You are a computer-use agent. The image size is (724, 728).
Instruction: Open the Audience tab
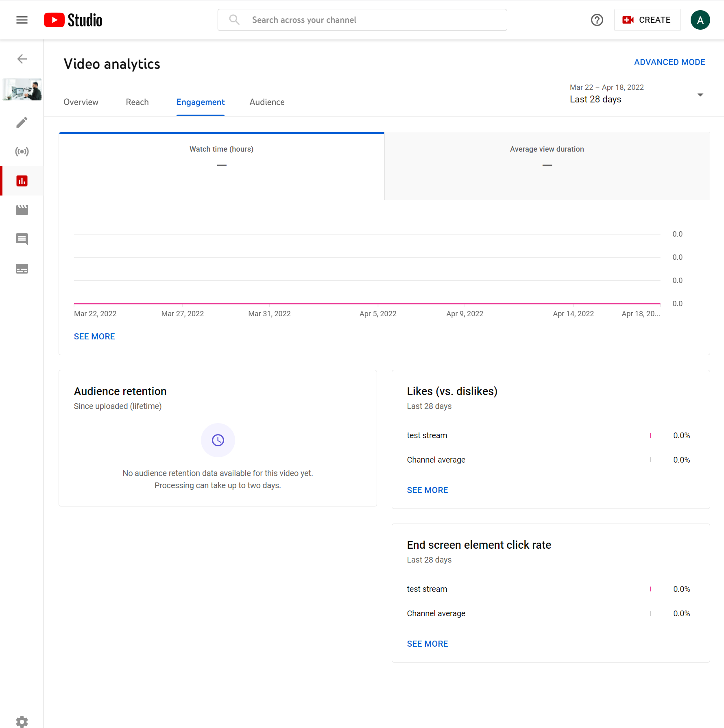(x=267, y=102)
